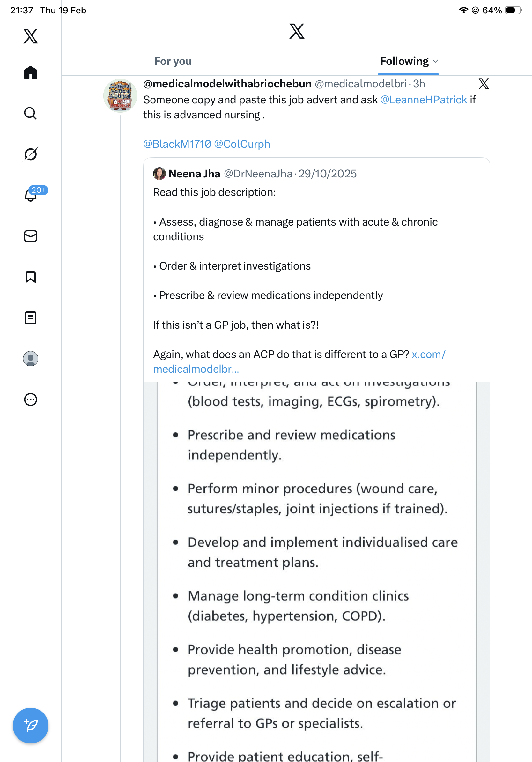The image size is (532, 762).
Task: Open the More options circle icon
Action: (x=31, y=400)
